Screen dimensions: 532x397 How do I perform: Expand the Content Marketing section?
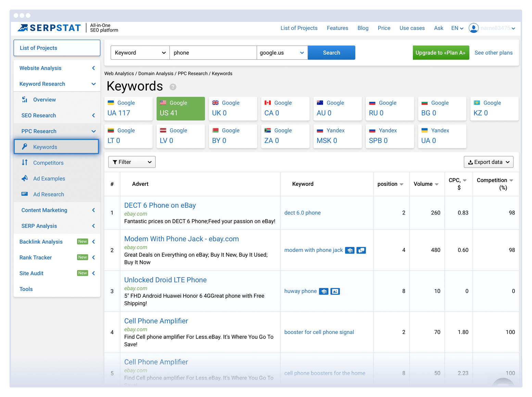pos(57,210)
